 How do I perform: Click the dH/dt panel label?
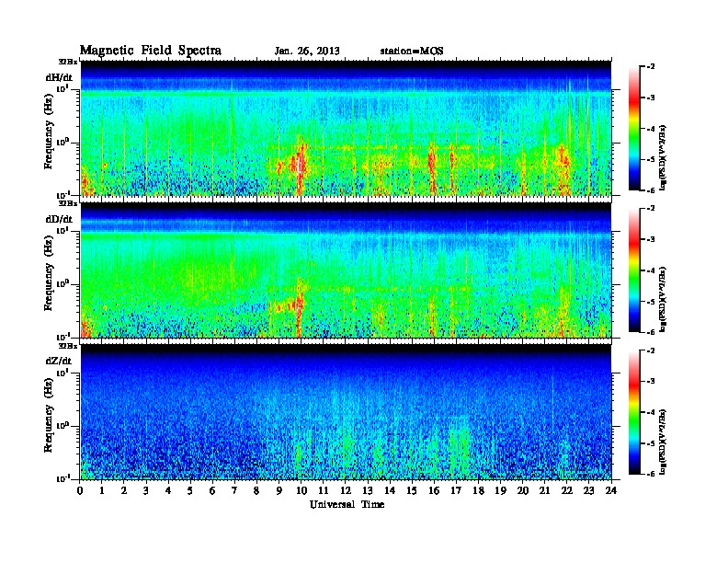59,77
